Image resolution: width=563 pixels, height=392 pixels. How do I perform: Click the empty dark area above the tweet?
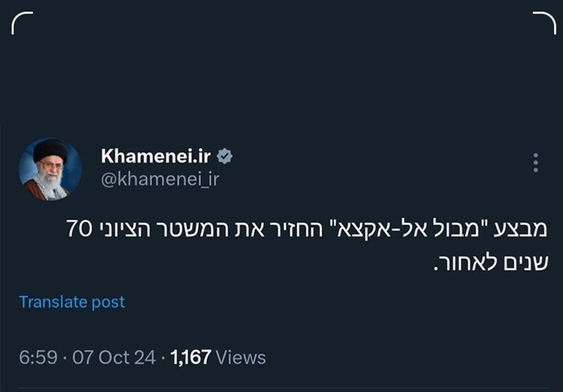pyautogui.click(x=281, y=77)
